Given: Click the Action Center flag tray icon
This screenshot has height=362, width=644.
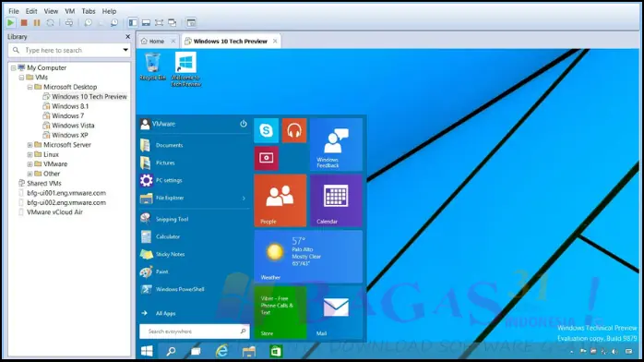Looking at the screenshot, I should coord(583,351).
